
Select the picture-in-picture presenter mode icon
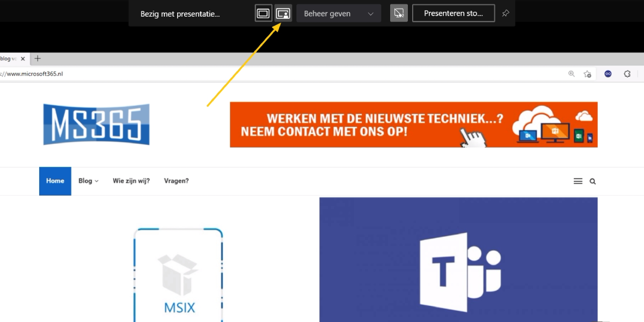(283, 13)
